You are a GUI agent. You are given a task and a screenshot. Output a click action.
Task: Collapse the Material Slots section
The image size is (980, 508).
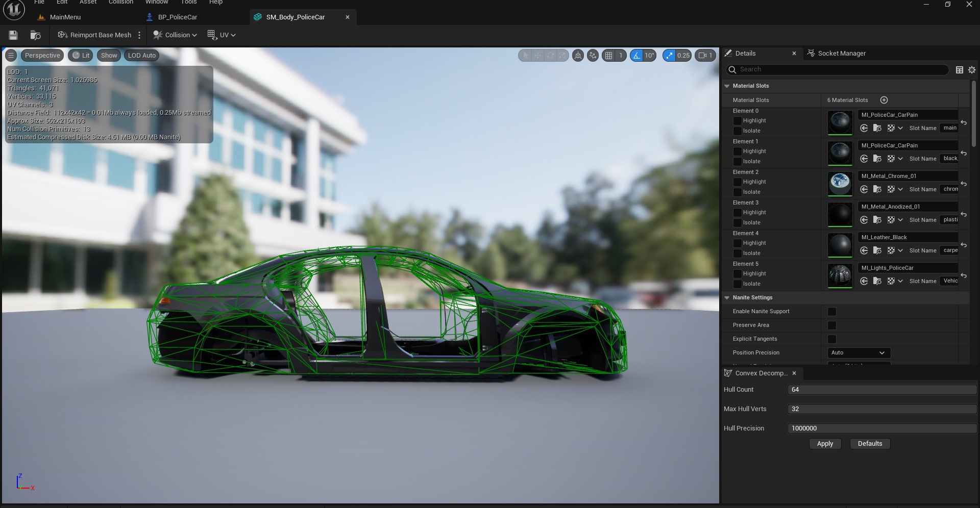tap(727, 86)
